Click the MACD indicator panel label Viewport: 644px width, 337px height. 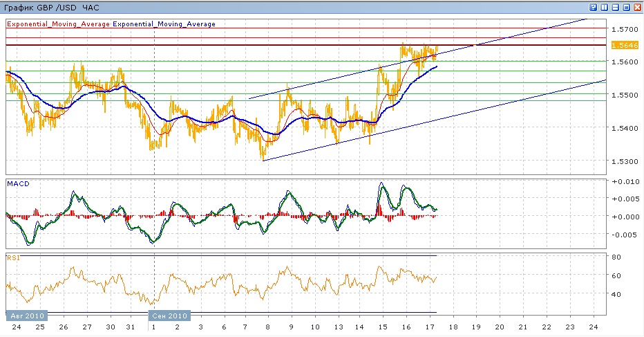[17, 183]
